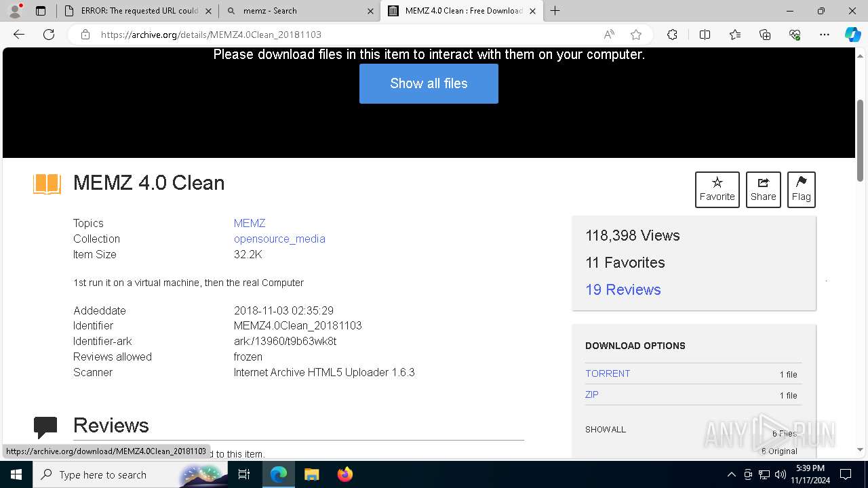Click SHOW ALL download files
Image resolution: width=868 pixels, height=488 pixels.
[x=606, y=429]
